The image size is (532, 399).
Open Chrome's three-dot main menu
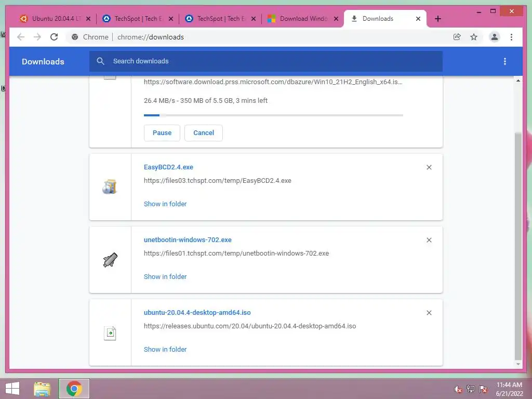(511, 37)
